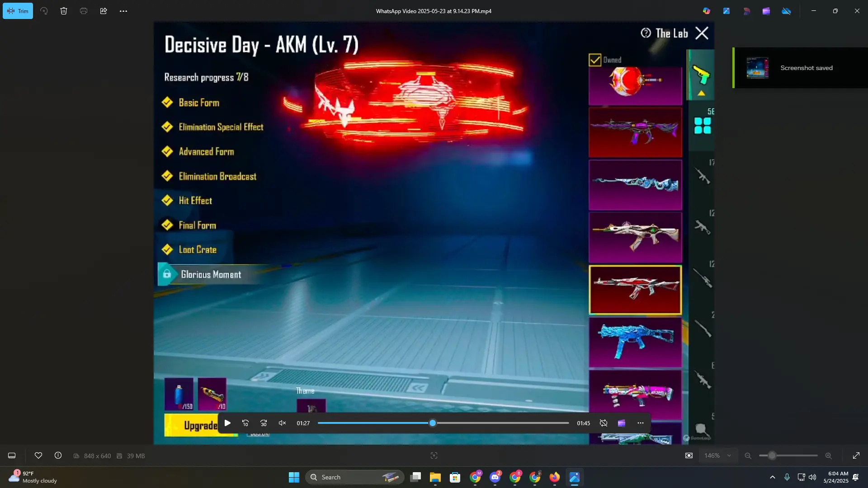Rotate the video with the rotate icon

[x=44, y=11]
